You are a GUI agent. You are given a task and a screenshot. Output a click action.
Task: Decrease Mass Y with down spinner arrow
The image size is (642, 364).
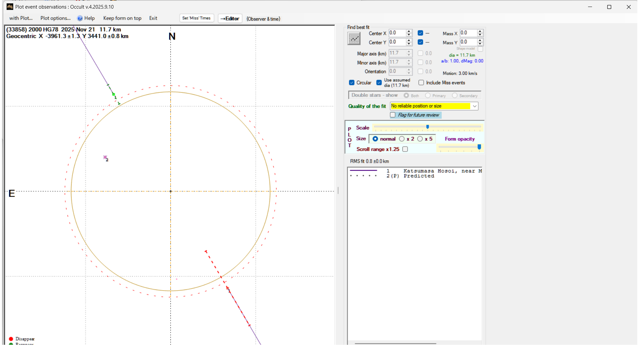(x=480, y=44)
